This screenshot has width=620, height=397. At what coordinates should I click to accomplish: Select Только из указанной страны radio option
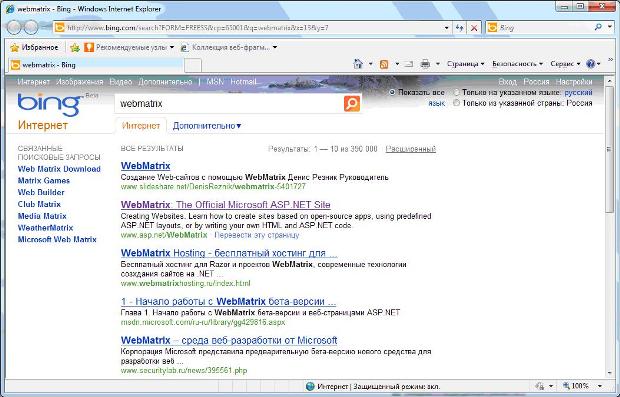click(457, 103)
